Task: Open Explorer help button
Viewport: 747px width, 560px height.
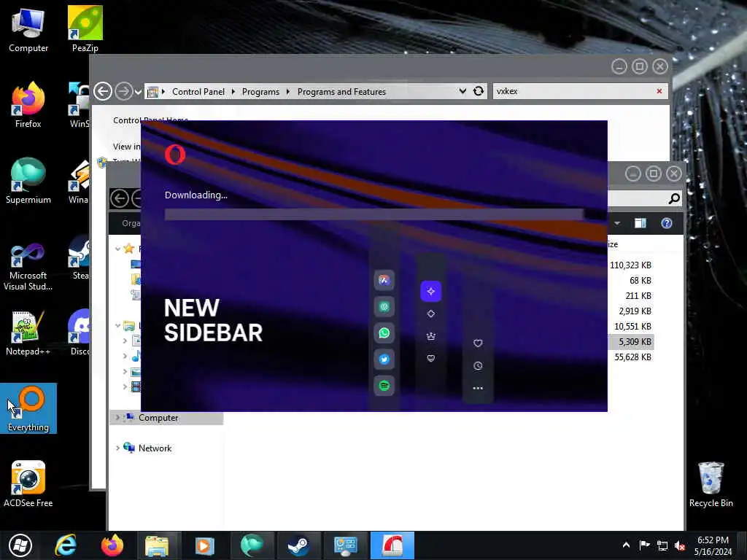Action: point(667,223)
